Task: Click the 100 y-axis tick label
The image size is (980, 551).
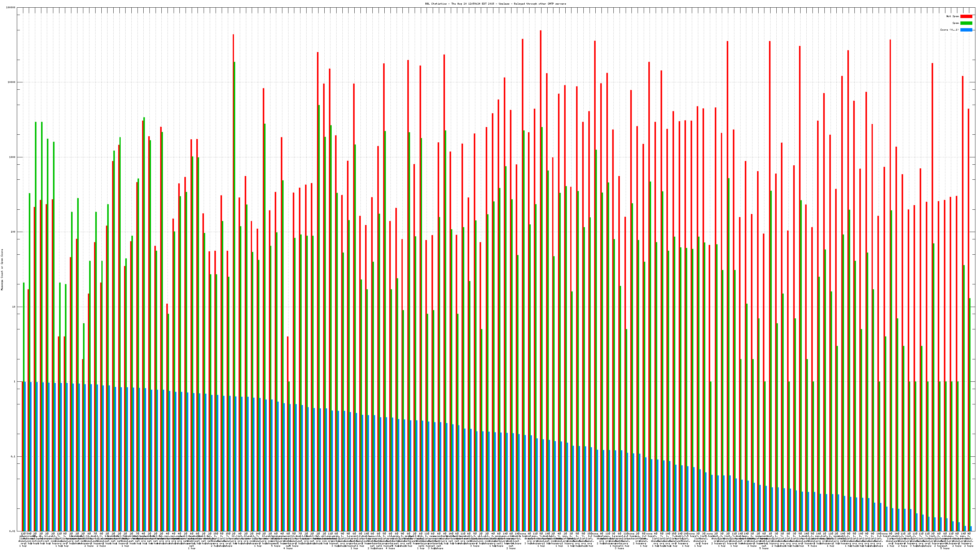Action: [13, 232]
